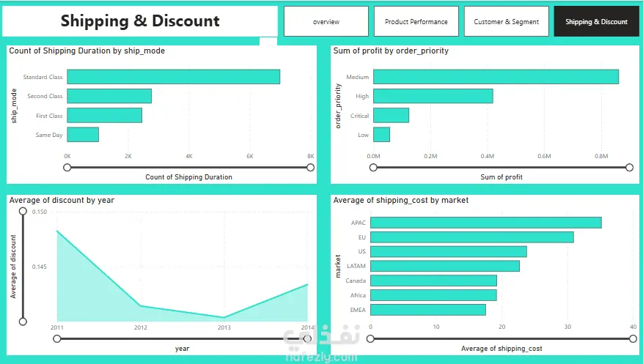Click the 'First Class' axis label
This screenshot has width=643, height=364.
pyautogui.click(x=49, y=116)
